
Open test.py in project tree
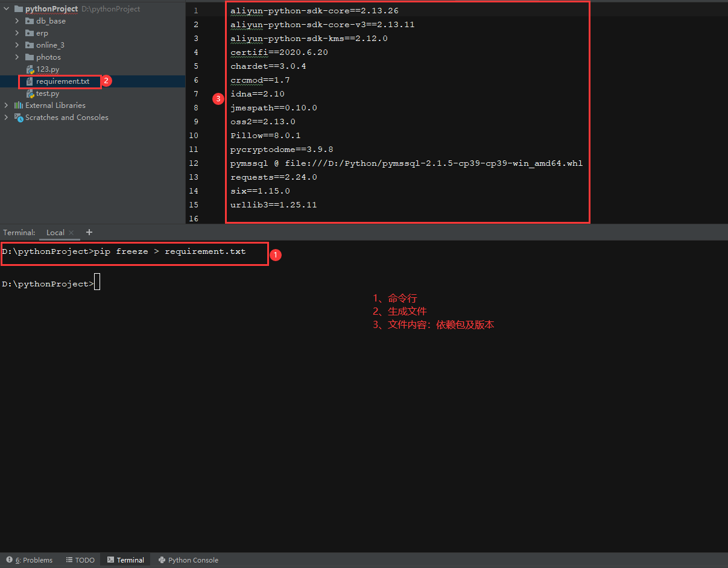[48, 93]
